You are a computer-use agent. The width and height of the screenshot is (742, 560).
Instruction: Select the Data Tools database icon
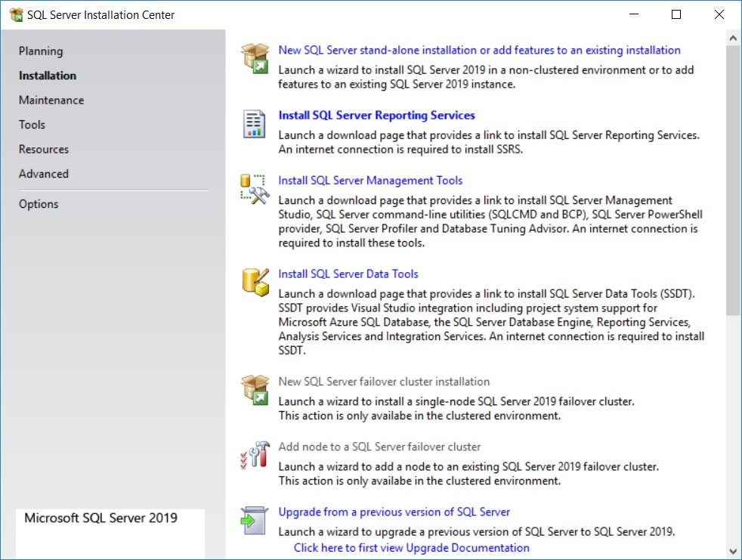click(255, 281)
